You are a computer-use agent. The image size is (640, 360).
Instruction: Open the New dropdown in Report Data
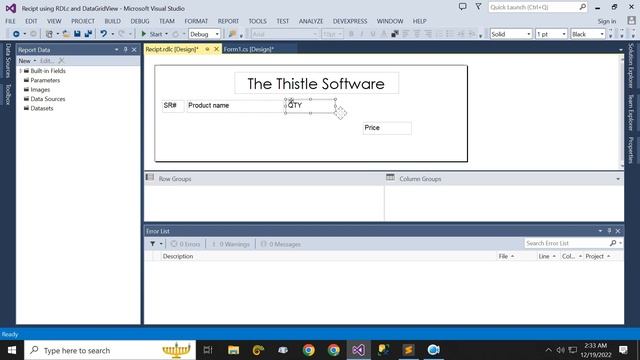pyautogui.click(x=27, y=61)
